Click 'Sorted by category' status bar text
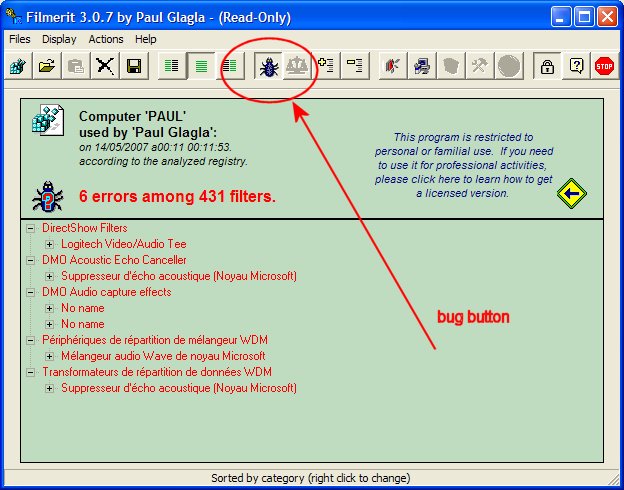The width and height of the screenshot is (624, 490). (x=310, y=478)
